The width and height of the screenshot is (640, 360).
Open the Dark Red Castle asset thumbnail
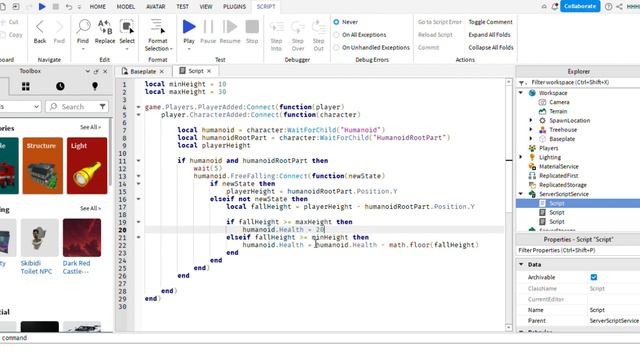tap(82, 238)
